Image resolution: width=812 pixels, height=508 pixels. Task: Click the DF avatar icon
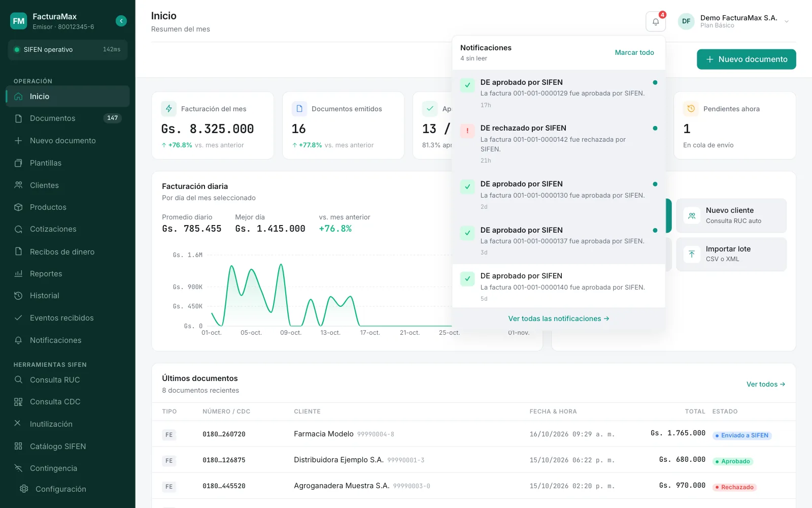[x=686, y=21]
